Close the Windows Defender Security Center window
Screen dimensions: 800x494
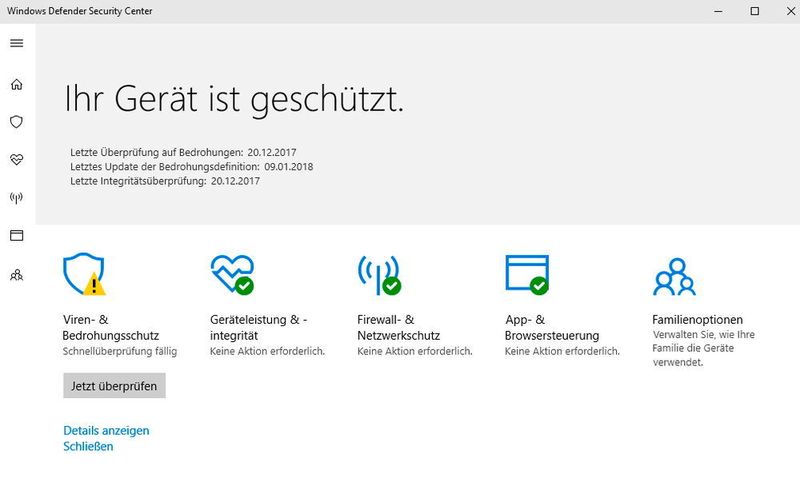click(790, 11)
